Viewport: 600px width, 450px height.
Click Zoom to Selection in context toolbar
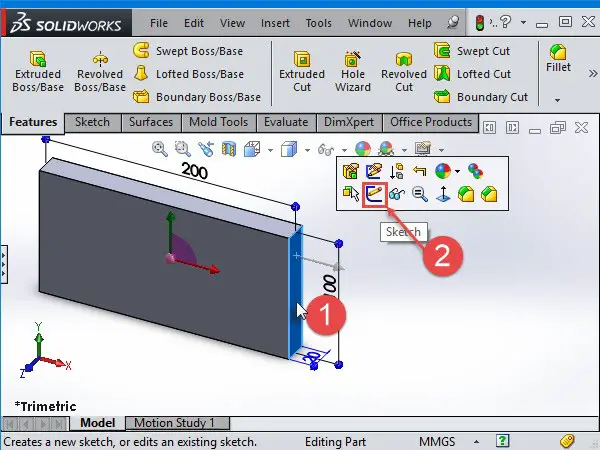pos(420,194)
